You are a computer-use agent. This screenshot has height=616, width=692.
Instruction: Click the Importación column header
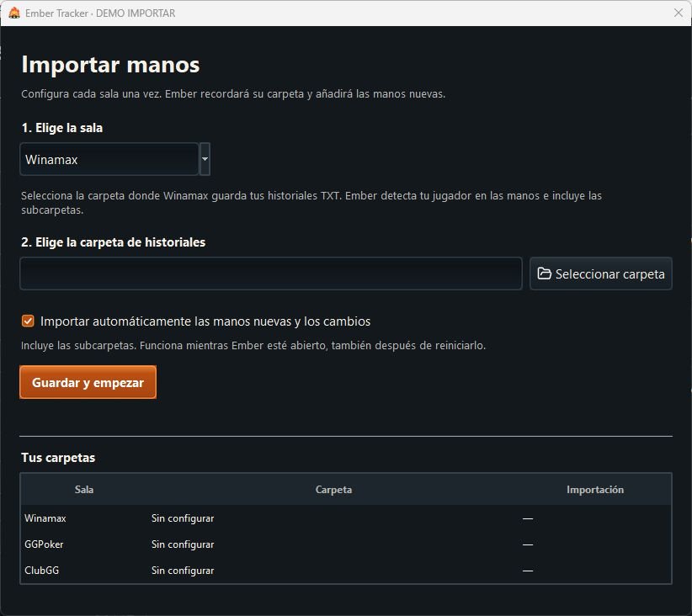click(595, 490)
